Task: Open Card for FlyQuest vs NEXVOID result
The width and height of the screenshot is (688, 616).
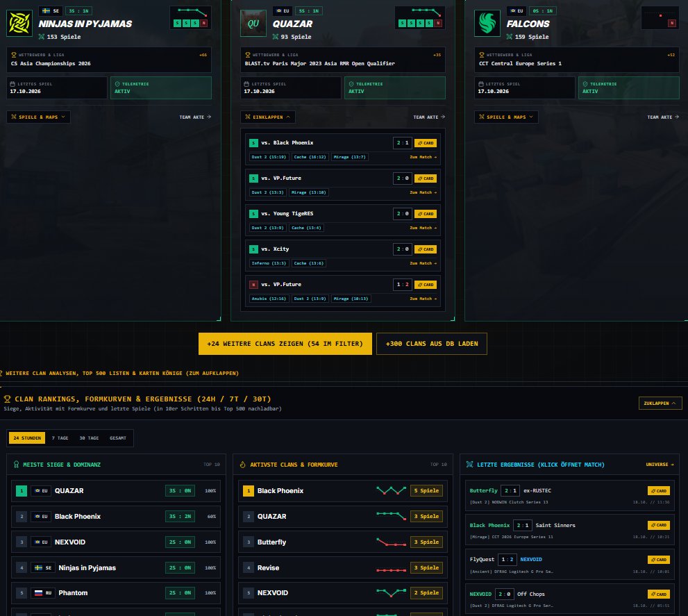Action: coord(659,559)
